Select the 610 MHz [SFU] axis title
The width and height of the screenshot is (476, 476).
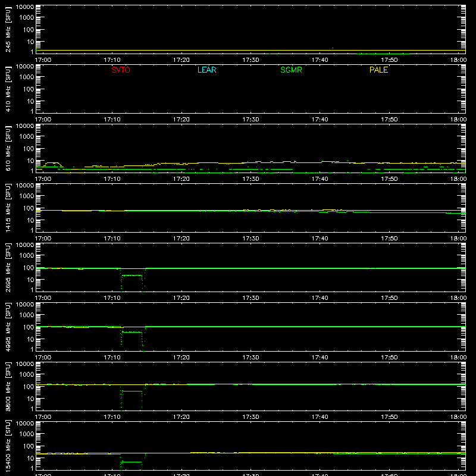(x=8, y=148)
